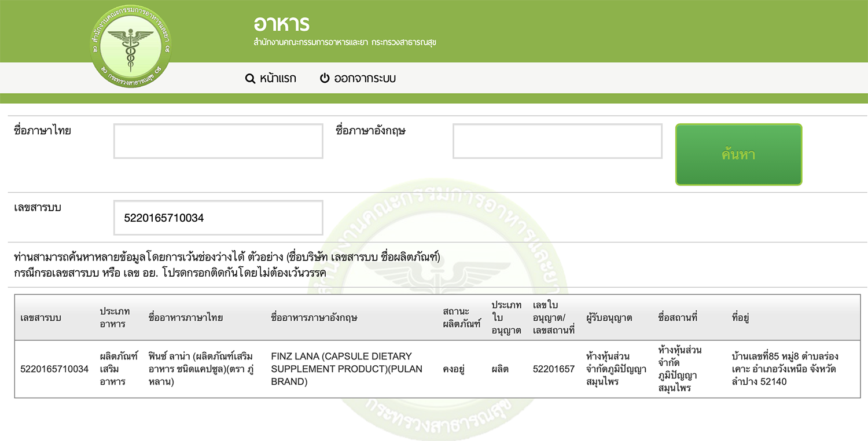Image resolution: width=868 pixels, height=441 pixels.
Task: Open the หน้าแรก home link
Action: pyautogui.click(x=278, y=78)
